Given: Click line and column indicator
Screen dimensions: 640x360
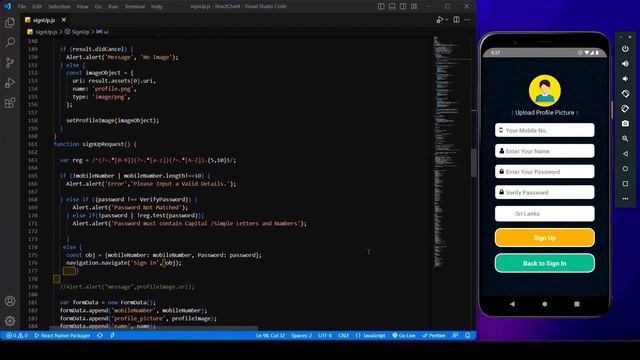Looking at the screenshot, I should pyautogui.click(x=270, y=336).
